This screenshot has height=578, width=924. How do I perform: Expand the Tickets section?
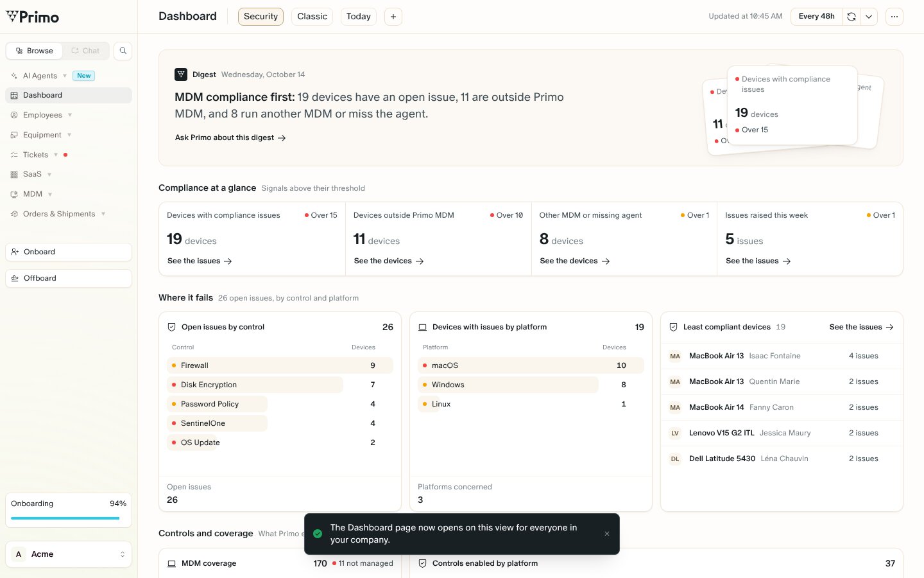[x=56, y=155]
